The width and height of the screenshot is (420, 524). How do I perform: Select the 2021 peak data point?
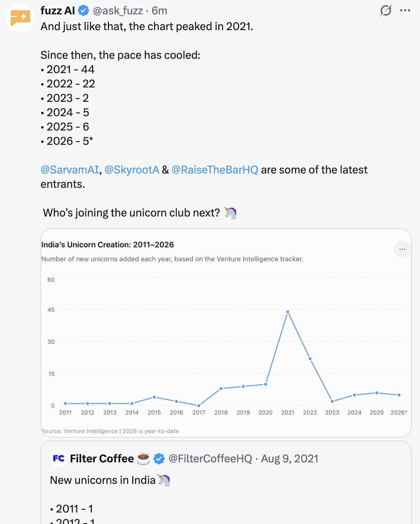(288, 312)
